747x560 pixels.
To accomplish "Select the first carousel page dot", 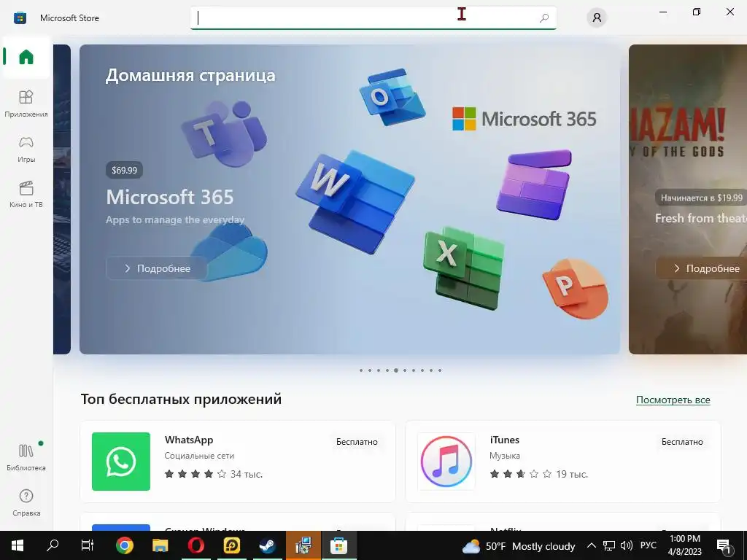I will pos(361,370).
